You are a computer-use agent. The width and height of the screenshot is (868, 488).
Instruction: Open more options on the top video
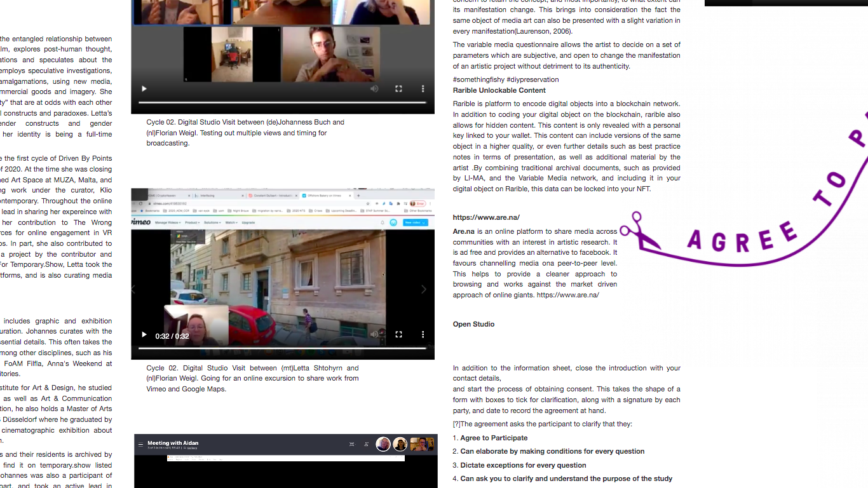pos(423,89)
